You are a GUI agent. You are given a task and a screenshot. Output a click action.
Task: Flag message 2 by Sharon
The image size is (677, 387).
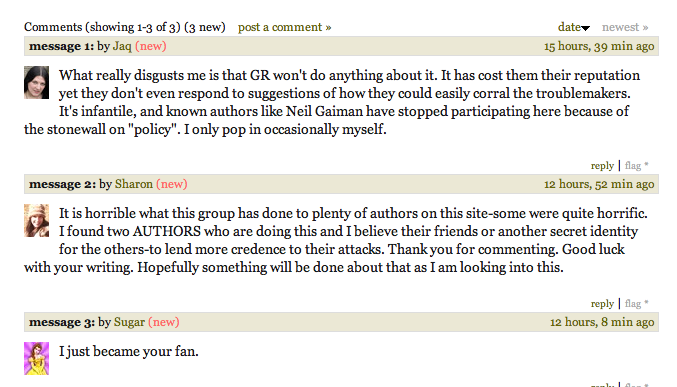(633, 304)
